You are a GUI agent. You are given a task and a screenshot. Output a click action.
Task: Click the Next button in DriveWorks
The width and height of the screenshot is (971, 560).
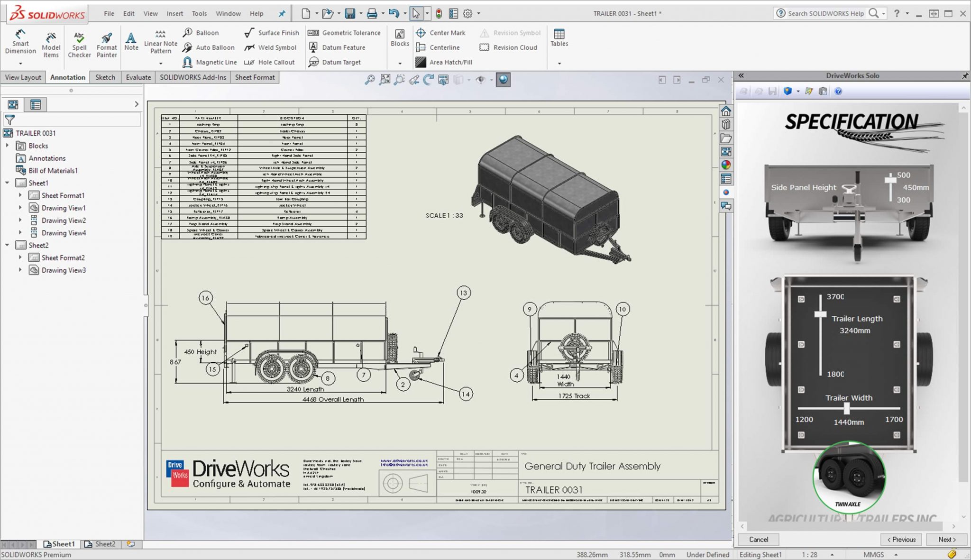pos(947,539)
